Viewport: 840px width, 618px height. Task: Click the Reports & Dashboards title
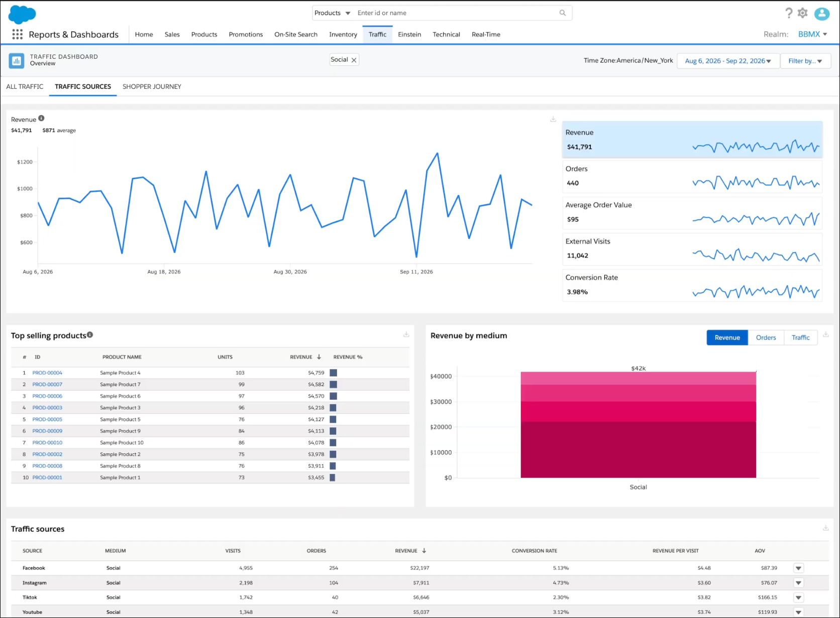pyautogui.click(x=74, y=34)
